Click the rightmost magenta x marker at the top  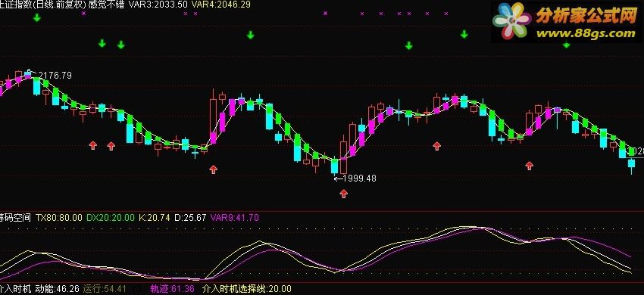click(446, 14)
